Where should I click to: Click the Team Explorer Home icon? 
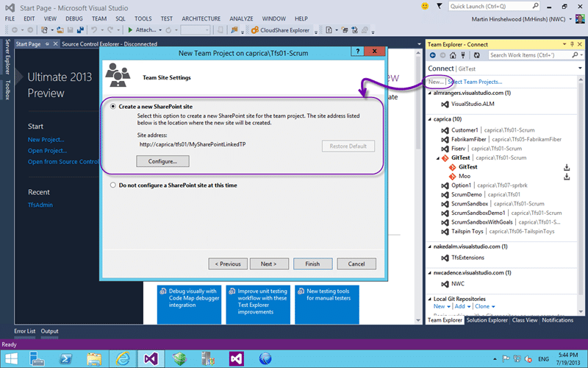click(453, 55)
